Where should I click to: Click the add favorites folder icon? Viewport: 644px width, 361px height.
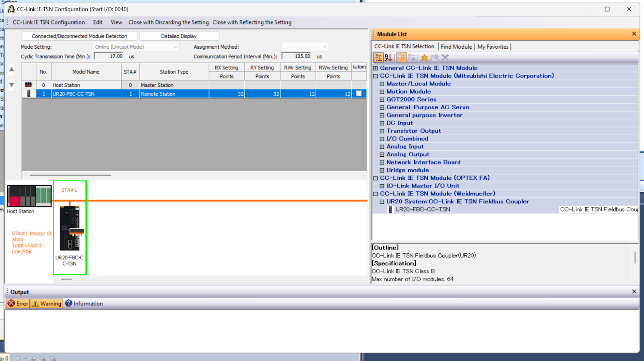coord(435,57)
